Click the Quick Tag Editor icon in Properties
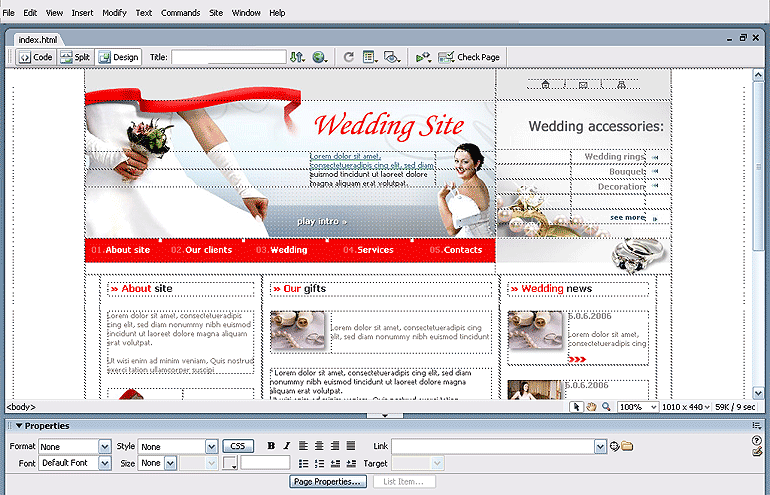This screenshot has height=495, width=770. pyautogui.click(x=757, y=451)
